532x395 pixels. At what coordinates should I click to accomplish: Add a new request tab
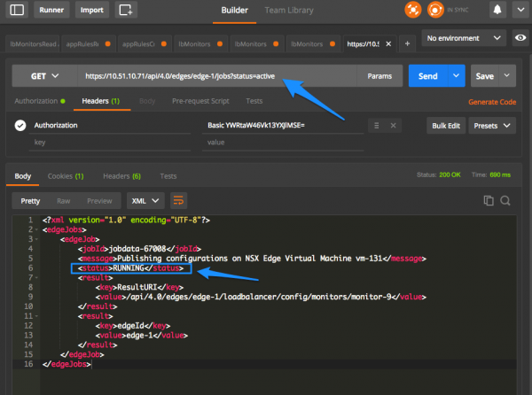407,43
